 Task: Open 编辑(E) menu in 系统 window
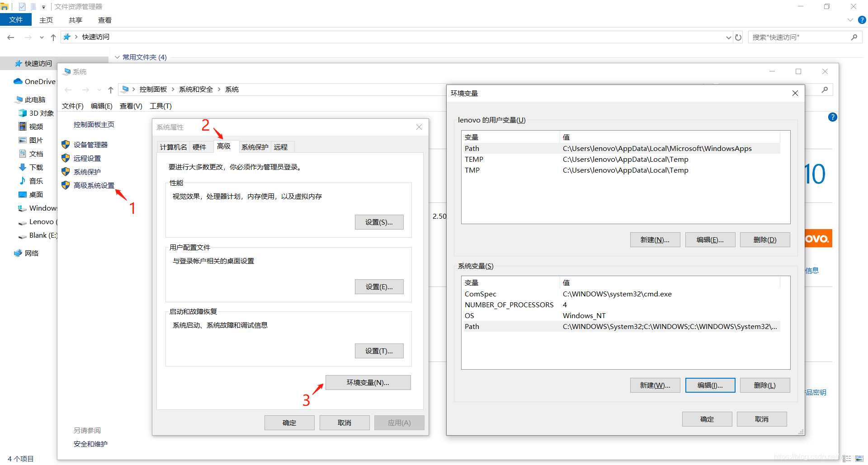102,106
